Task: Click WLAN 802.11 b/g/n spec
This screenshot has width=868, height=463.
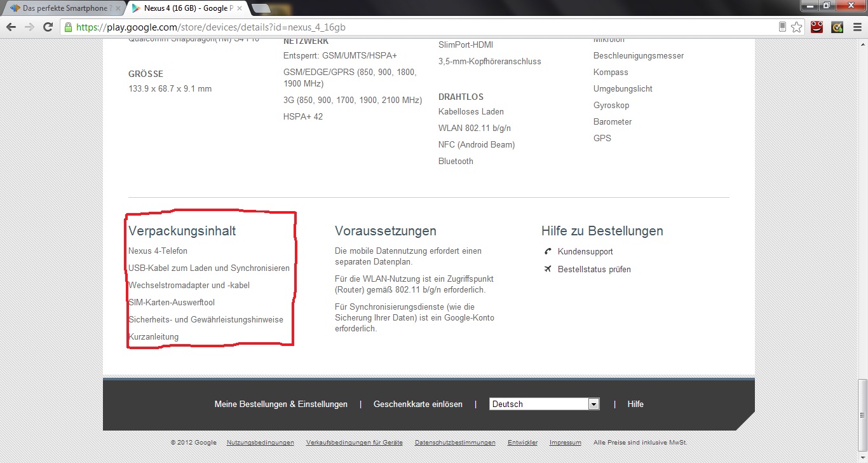Action: click(475, 128)
